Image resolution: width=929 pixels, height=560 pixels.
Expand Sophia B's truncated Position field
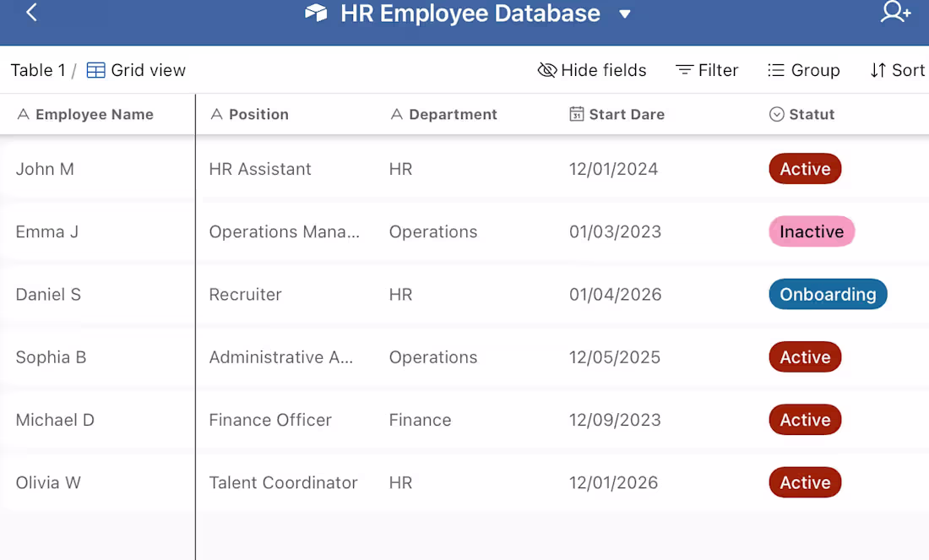coord(281,356)
